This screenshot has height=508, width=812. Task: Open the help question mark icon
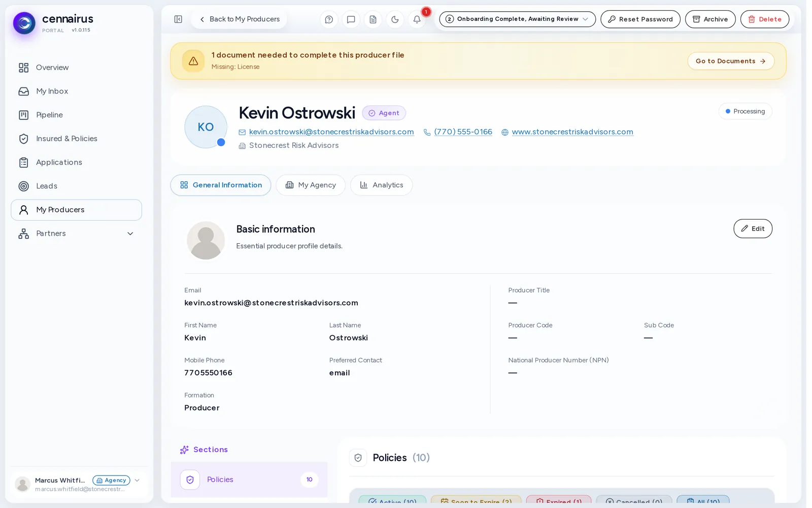pyautogui.click(x=329, y=19)
